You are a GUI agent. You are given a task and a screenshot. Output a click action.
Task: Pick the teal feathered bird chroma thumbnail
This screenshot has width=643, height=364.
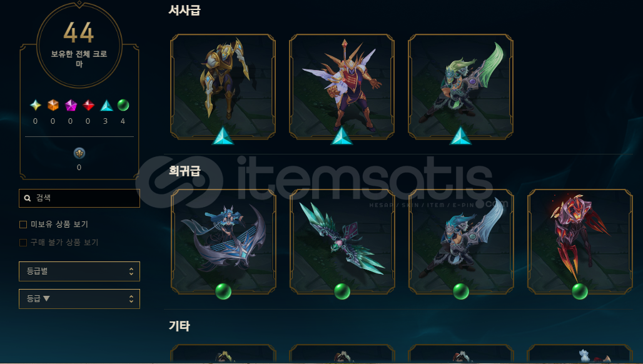coord(342,242)
